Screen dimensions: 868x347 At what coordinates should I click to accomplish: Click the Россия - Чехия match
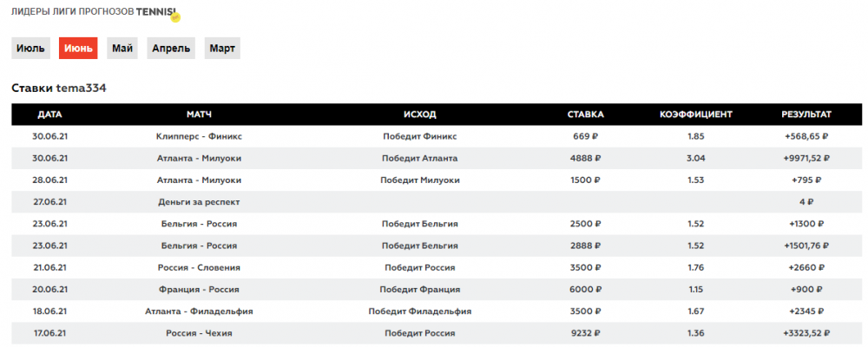(x=199, y=332)
